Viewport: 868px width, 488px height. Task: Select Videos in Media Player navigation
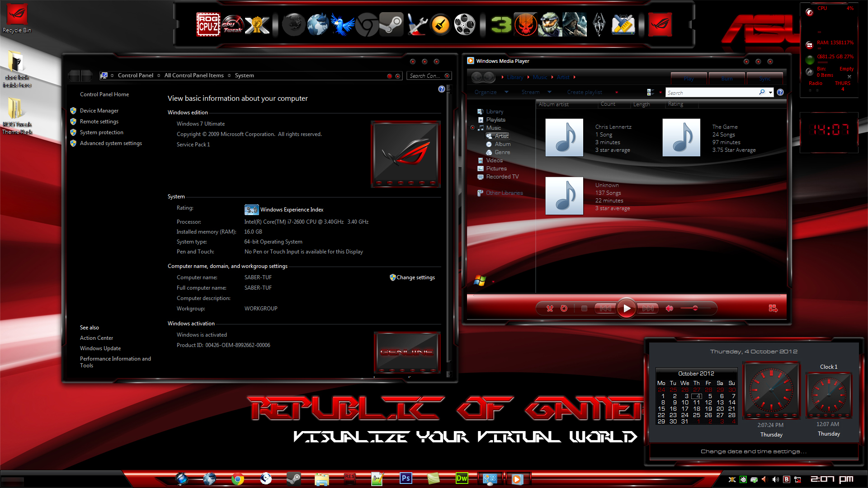(490, 160)
